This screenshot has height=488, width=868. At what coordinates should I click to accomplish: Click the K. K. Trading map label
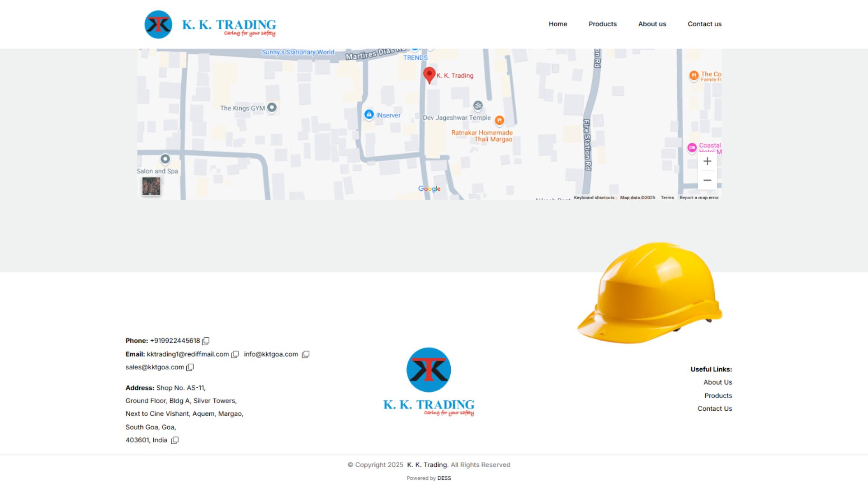(x=455, y=75)
